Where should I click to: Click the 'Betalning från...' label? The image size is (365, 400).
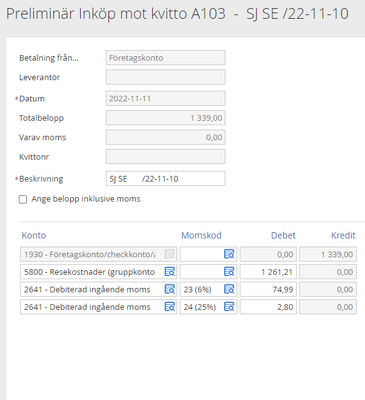[x=49, y=58]
